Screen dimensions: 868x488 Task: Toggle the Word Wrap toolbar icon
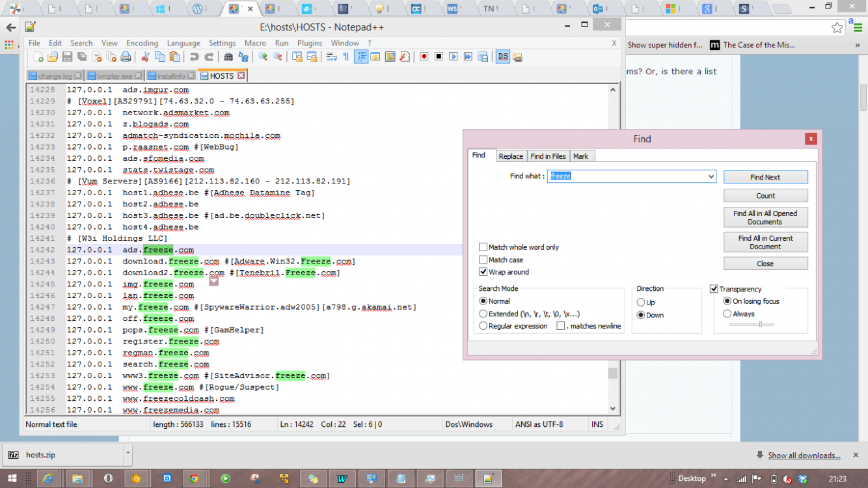(x=331, y=57)
